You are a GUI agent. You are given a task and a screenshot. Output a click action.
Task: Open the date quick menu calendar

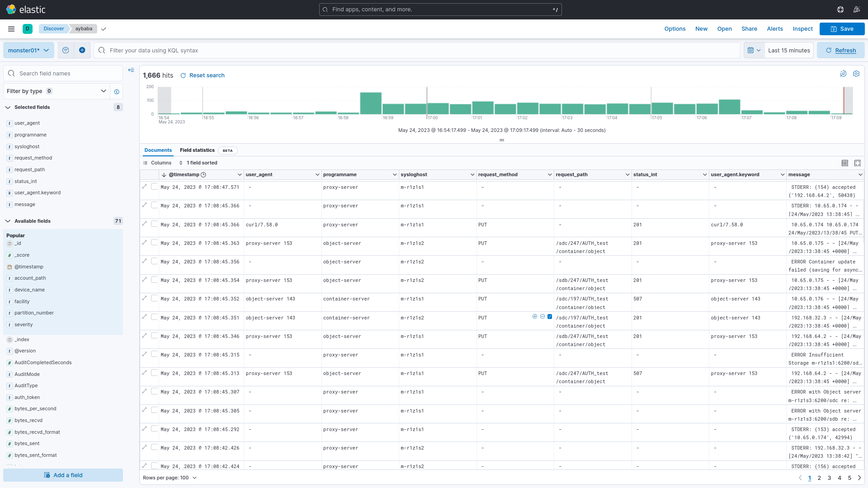(x=754, y=50)
